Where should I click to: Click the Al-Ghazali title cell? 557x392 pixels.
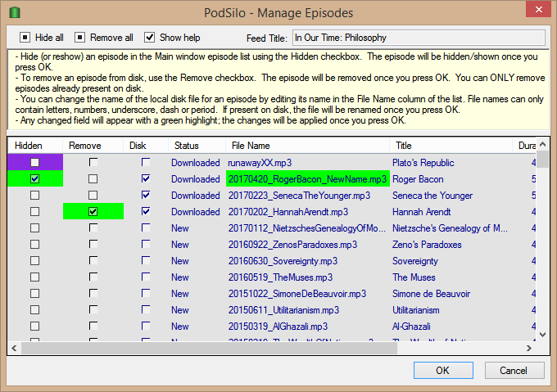click(x=411, y=327)
